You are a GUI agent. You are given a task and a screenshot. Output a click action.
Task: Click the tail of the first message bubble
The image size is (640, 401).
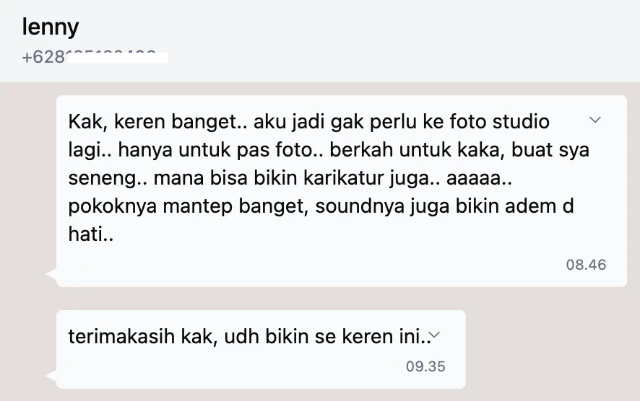pyautogui.click(x=51, y=274)
